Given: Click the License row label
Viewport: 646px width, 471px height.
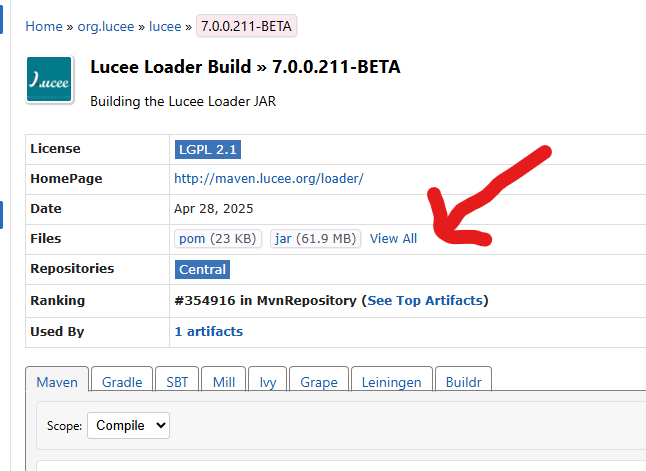Looking at the screenshot, I should click(55, 148).
